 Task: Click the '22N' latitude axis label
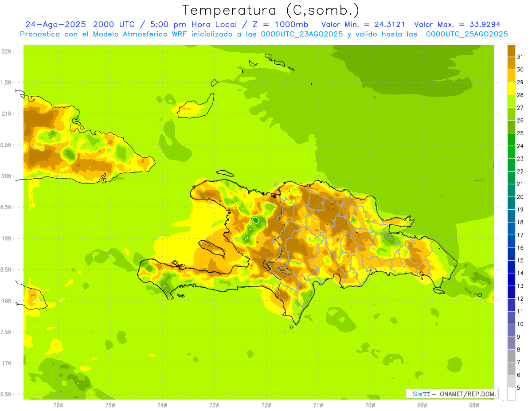pos(6,51)
